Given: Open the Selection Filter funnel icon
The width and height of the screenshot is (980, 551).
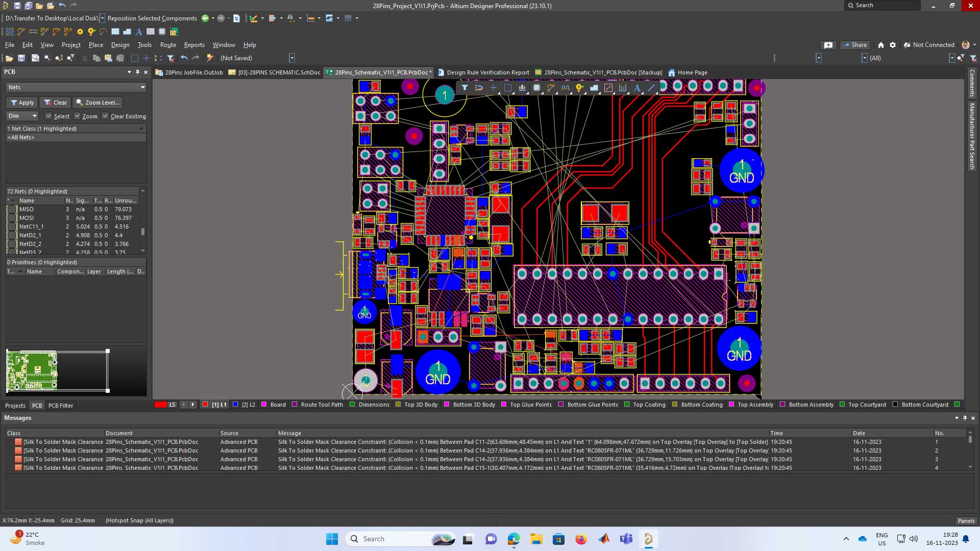Looking at the screenshot, I should (x=464, y=88).
